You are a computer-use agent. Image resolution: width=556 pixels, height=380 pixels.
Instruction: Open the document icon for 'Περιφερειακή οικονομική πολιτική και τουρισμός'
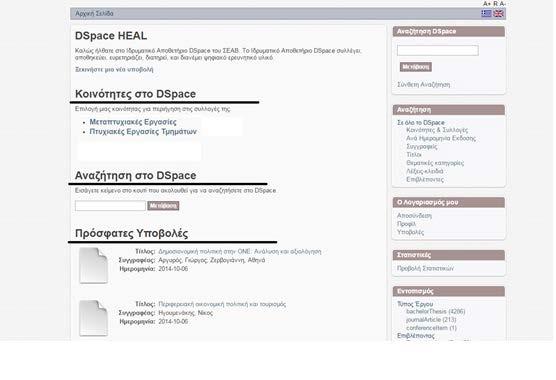tap(93, 318)
